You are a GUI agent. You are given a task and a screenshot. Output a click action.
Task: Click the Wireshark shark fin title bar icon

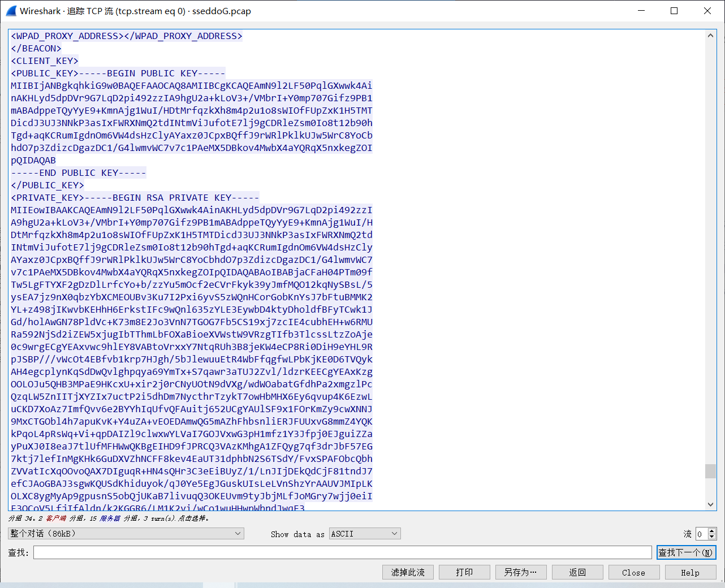pos(10,11)
